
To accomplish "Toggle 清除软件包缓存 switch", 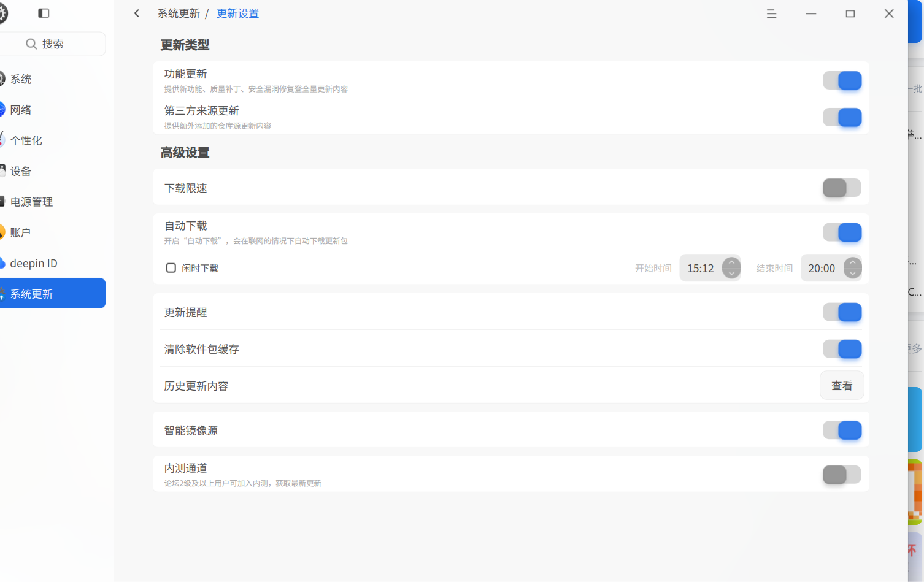I will 842,349.
